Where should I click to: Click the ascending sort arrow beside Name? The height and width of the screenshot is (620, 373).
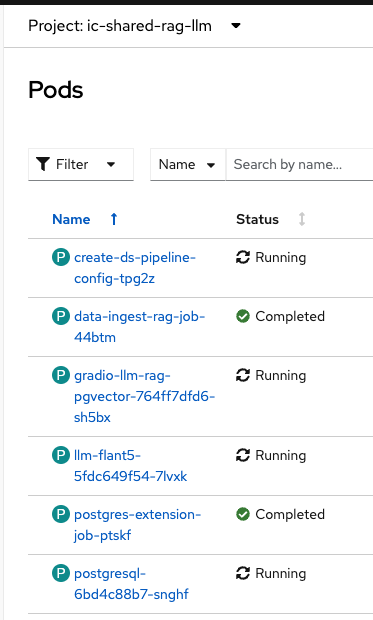(x=114, y=219)
